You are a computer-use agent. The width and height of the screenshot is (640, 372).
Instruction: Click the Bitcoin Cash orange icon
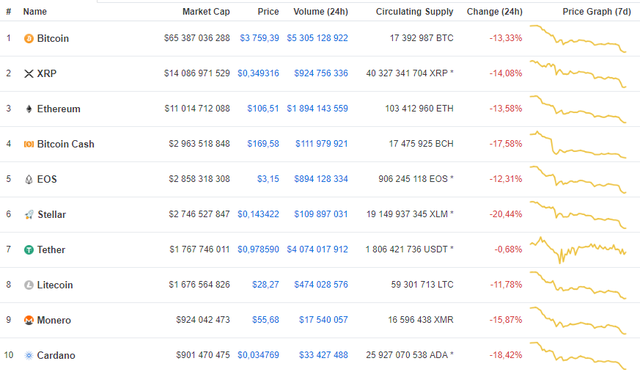(29, 144)
